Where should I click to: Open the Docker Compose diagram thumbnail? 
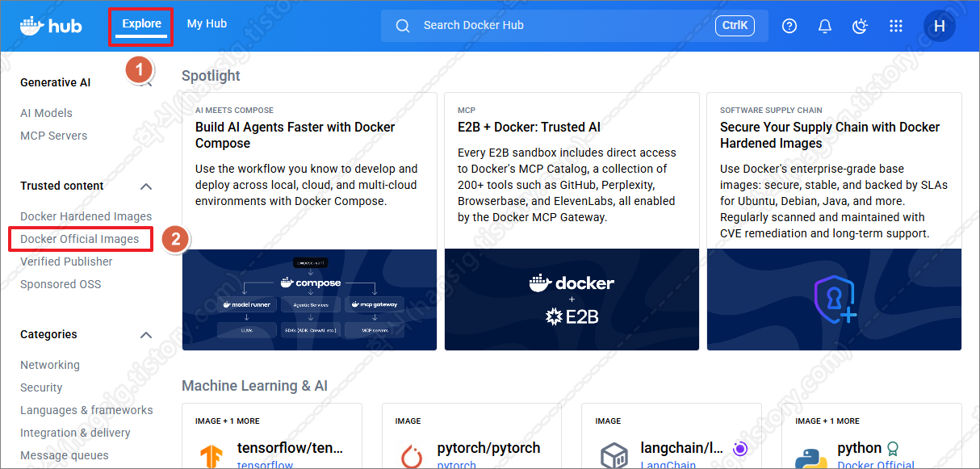(x=309, y=299)
